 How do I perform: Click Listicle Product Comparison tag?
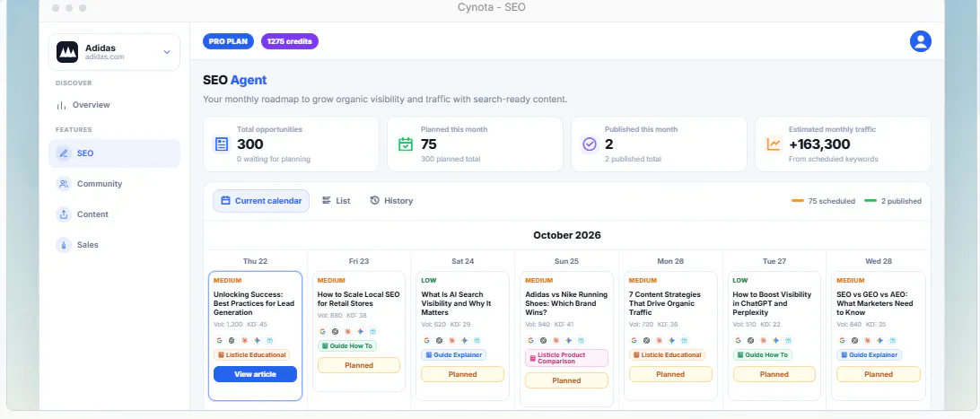click(x=566, y=358)
